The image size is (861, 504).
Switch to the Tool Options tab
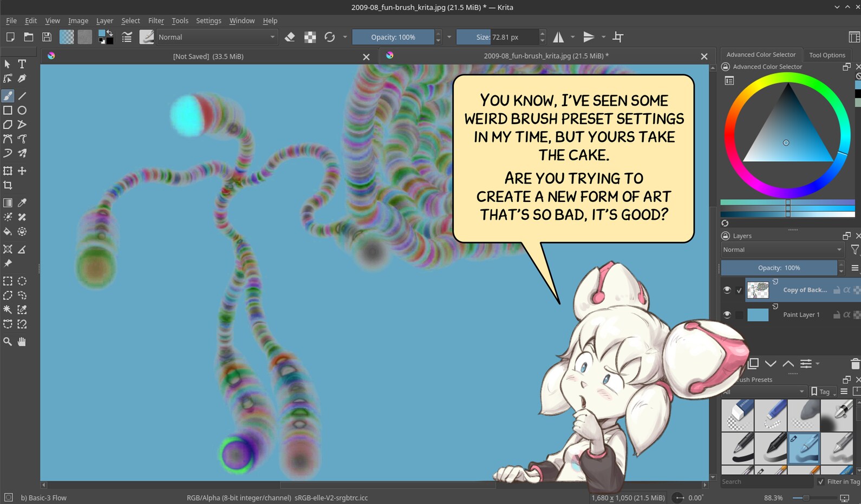(x=827, y=55)
